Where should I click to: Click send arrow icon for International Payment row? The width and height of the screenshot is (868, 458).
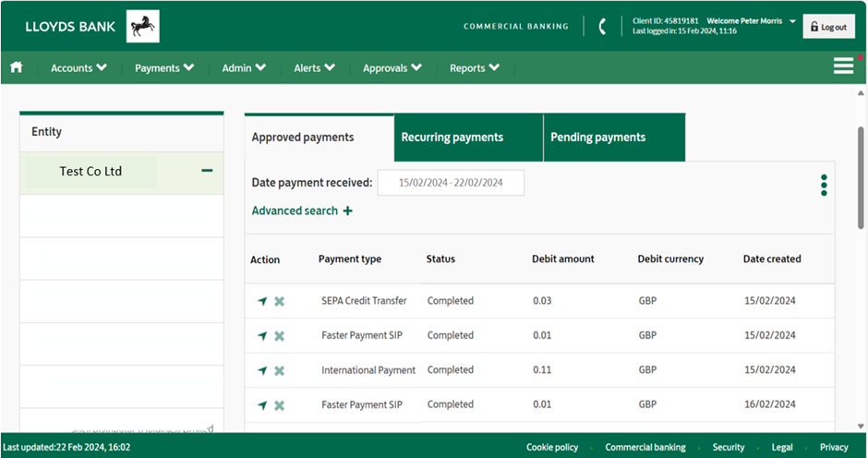[262, 370]
